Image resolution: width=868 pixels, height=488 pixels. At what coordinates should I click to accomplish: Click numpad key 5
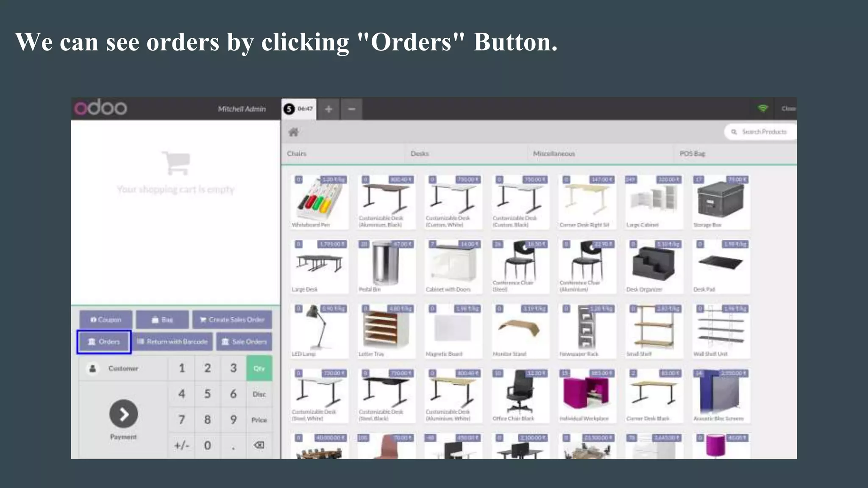point(207,394)
